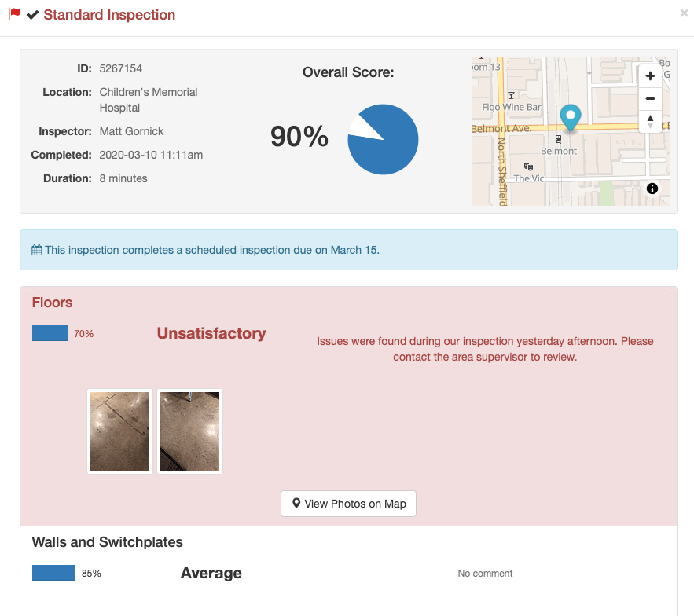694x616 pixels.
Task: Click the red flag icon by the title
Action: pos(14,14)
